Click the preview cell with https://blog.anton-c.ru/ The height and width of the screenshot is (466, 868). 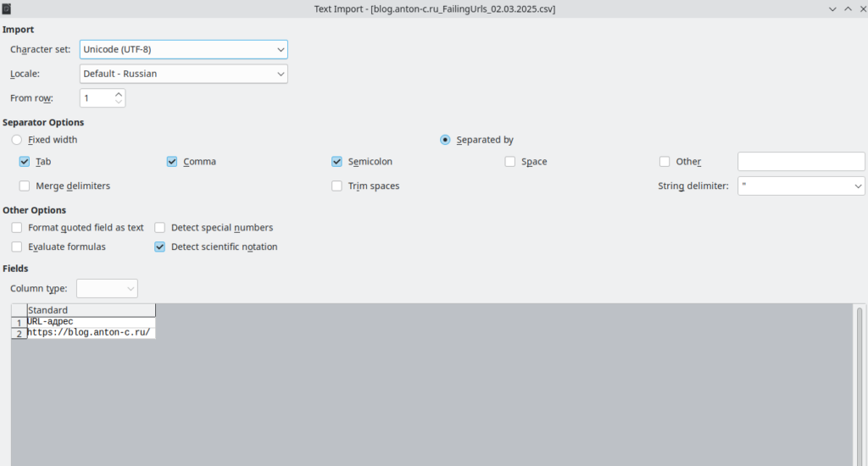(91, 333)
